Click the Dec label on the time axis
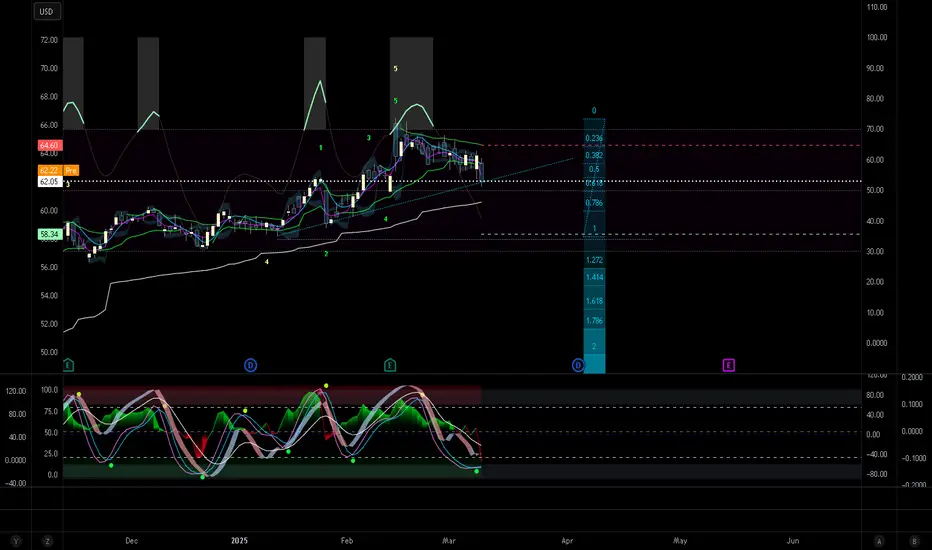Viewport: 932px width, 550px height. pos(131,540)
